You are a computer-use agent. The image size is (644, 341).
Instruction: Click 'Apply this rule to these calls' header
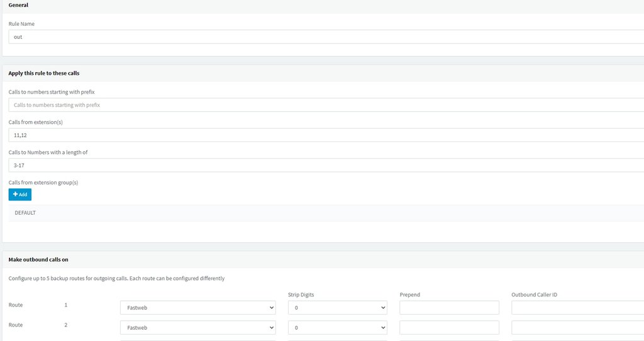click(43, 73)
